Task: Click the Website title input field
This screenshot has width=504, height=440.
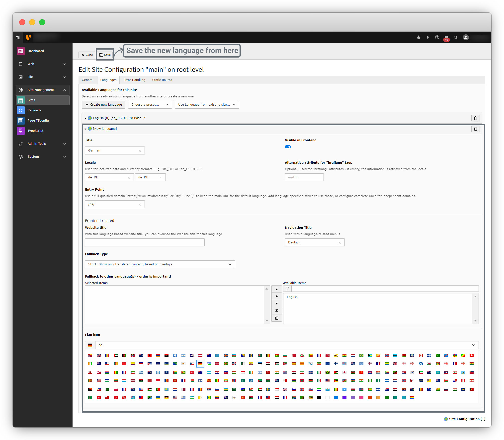Action: 145,242
